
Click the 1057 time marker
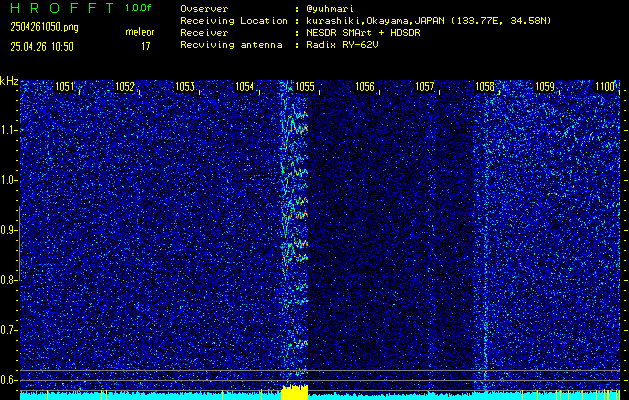coord(425,87)
